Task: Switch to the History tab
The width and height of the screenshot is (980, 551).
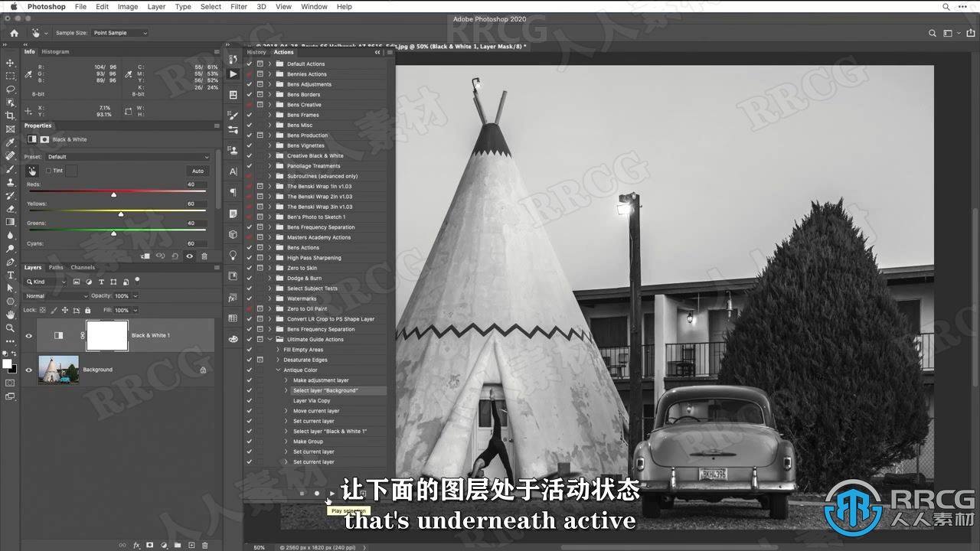Action: [x=256, y=52]
